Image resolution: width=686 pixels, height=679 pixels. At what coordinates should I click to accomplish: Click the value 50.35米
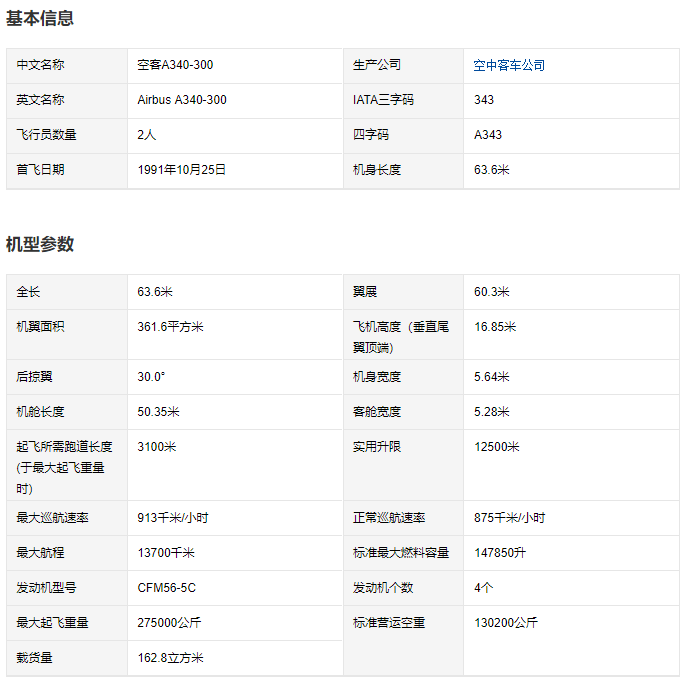click(x=158, y=412)
